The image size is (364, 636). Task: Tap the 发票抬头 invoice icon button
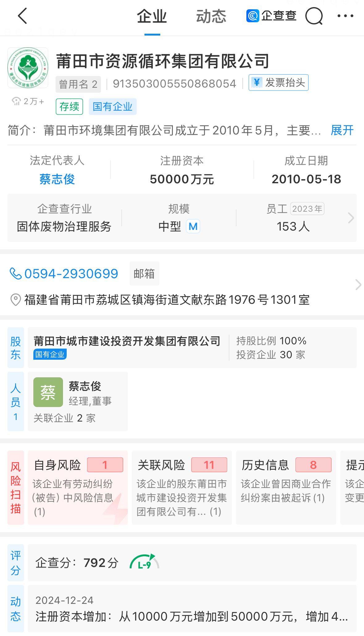[278, 83]
